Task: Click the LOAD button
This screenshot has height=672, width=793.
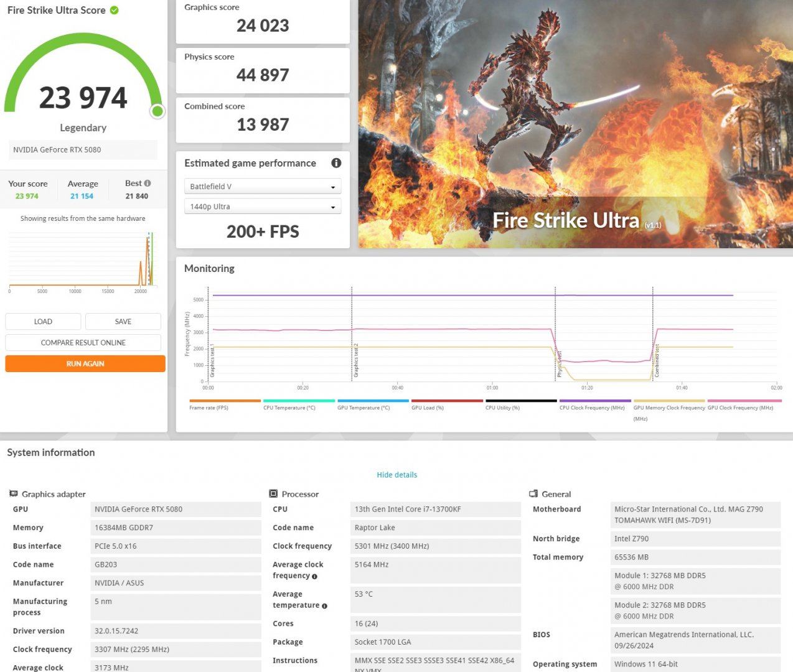Action: (43, 322)
